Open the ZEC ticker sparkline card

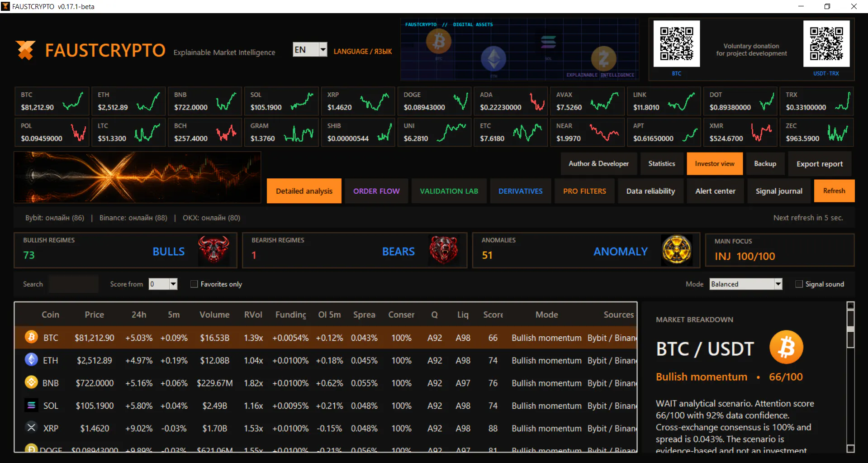(816, 132)
